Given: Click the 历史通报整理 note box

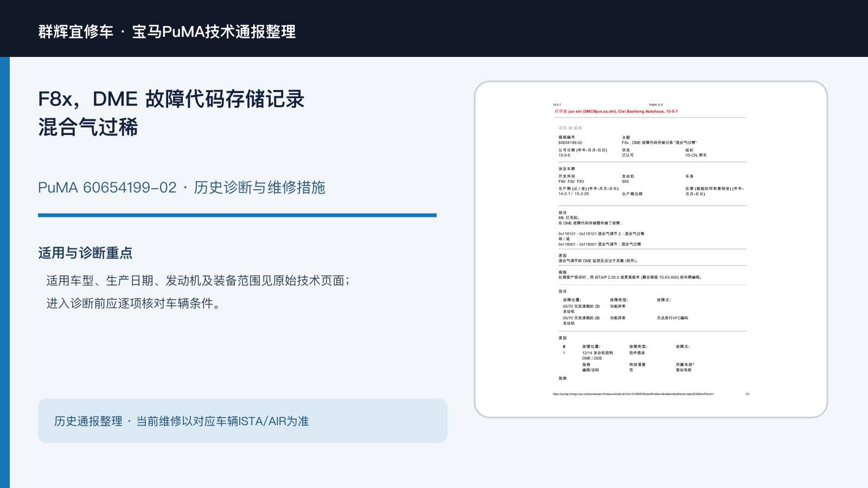Looking at the screenshot, I should tap(242, 421).
